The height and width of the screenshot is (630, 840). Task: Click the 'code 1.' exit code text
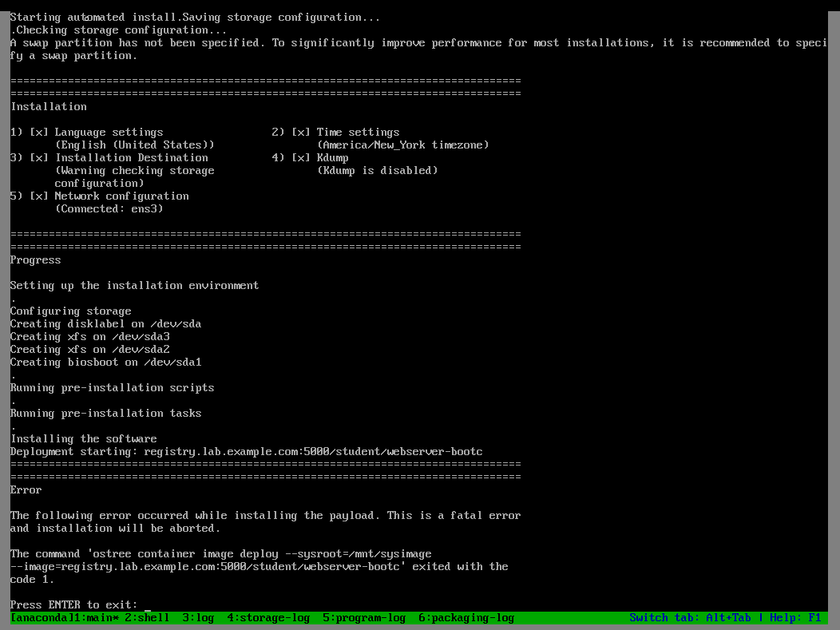(x=32, y=579)
